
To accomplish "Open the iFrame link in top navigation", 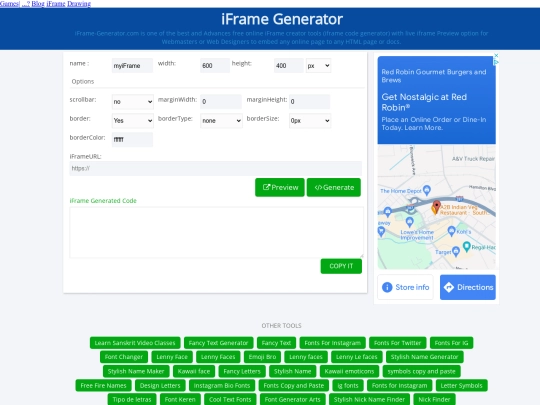I will [x=56, y=3].
